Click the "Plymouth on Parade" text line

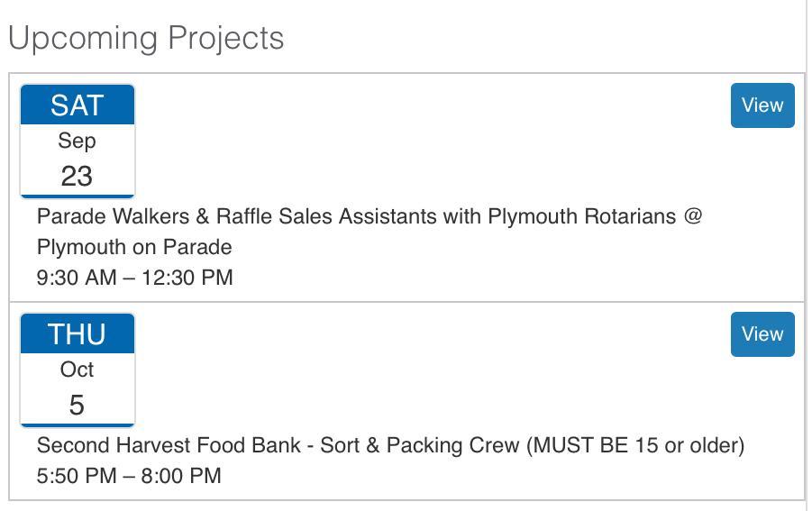click(x=134, y=247)
